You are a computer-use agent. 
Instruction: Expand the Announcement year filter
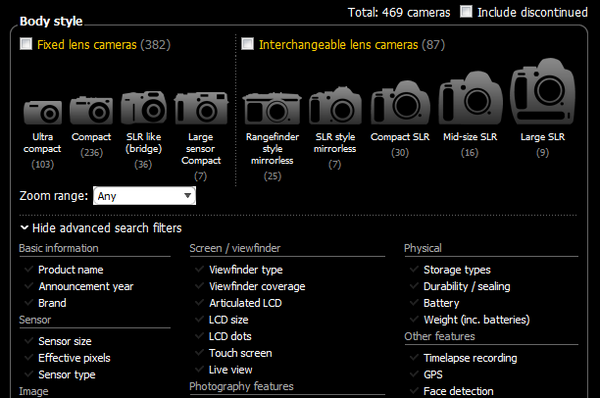pos(86,286)
